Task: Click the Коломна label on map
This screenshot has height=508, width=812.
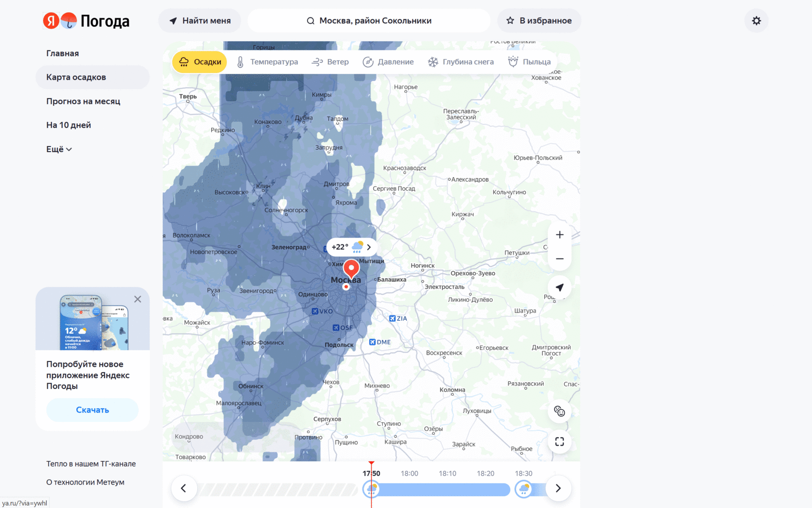Action: click(452, 390)
